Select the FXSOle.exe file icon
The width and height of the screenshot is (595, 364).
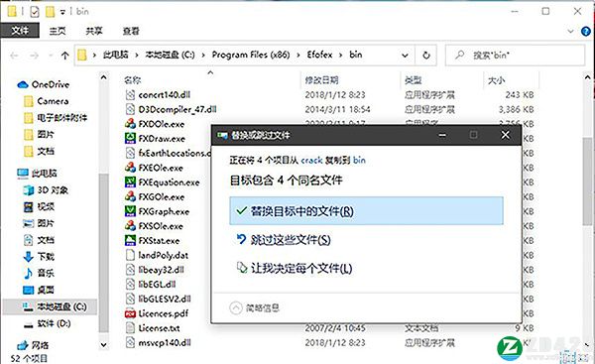coord(130,226)
